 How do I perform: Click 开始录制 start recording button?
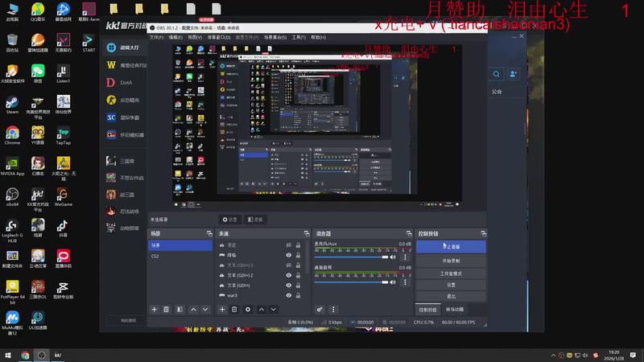coord(451,261)
